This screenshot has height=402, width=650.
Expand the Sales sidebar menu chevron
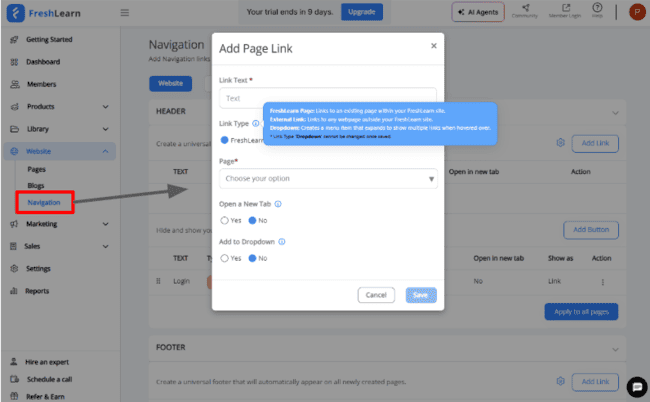[106, 247]
